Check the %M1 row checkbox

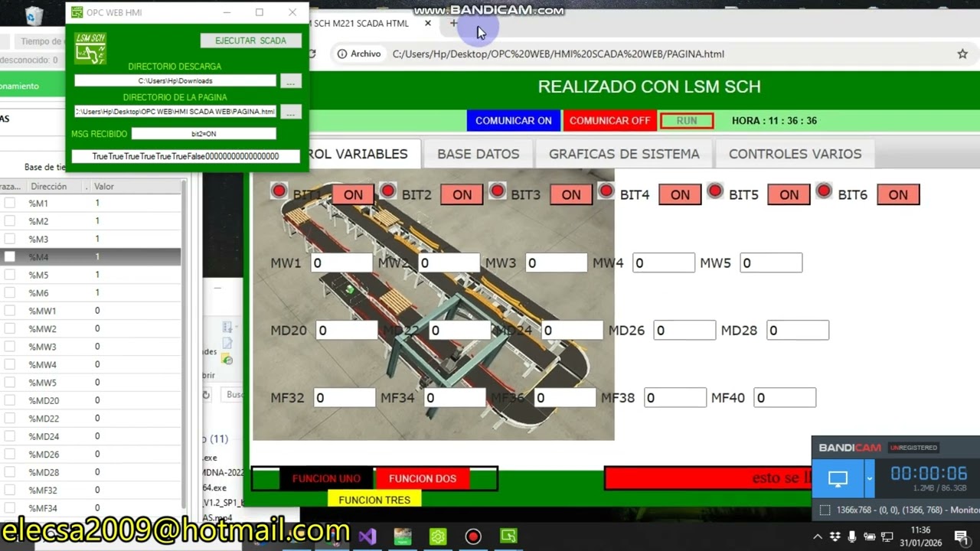tap(10, 204)
